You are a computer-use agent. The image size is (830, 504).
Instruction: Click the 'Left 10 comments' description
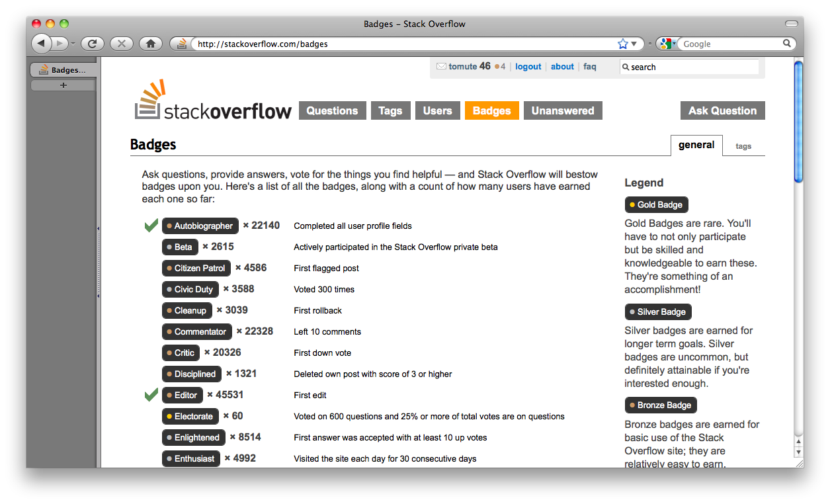pos(327,332)
